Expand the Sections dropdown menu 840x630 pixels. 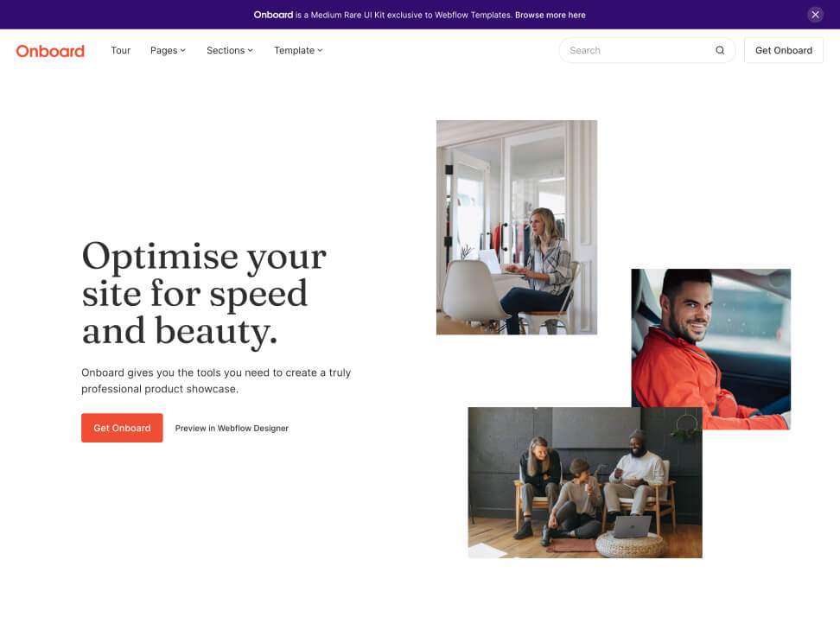[x=230, y=50]
